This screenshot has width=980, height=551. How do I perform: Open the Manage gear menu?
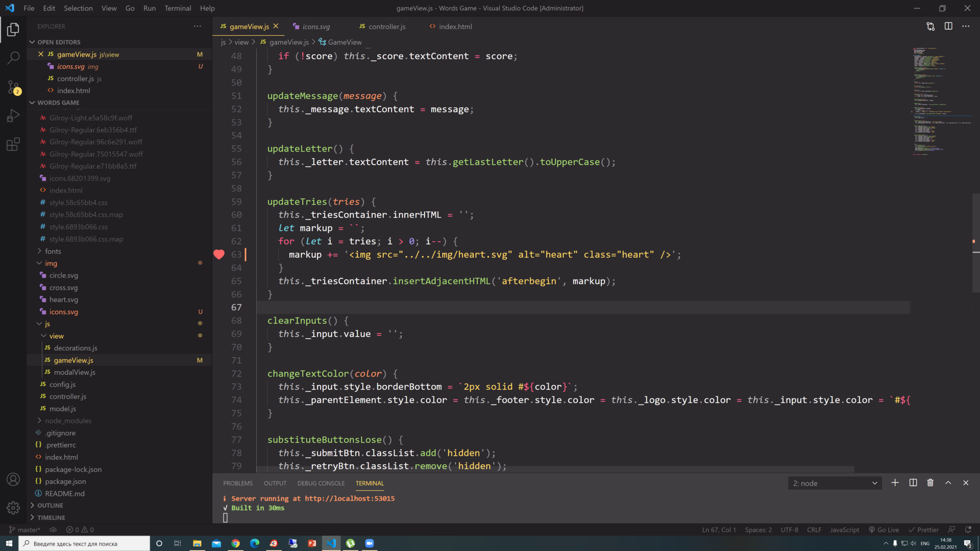[13, 508]
